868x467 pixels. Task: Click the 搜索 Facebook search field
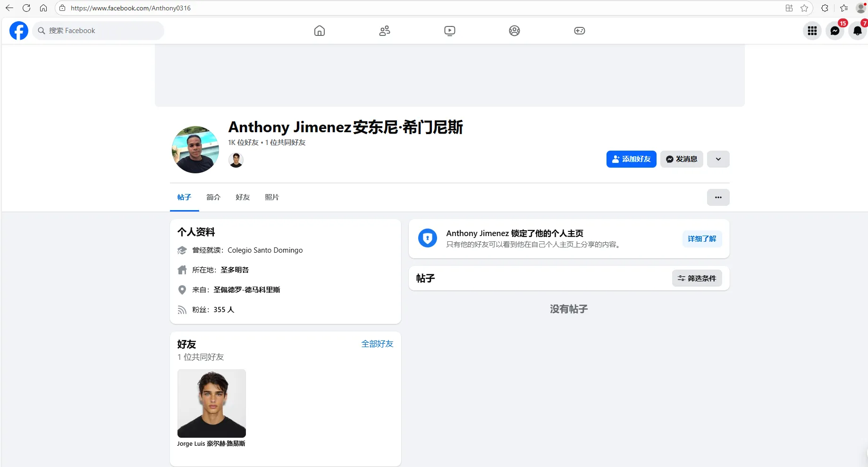[x=98, y=30]
